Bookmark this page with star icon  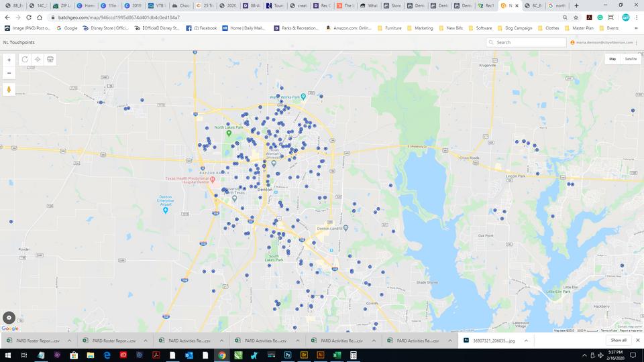coord(576,17)
